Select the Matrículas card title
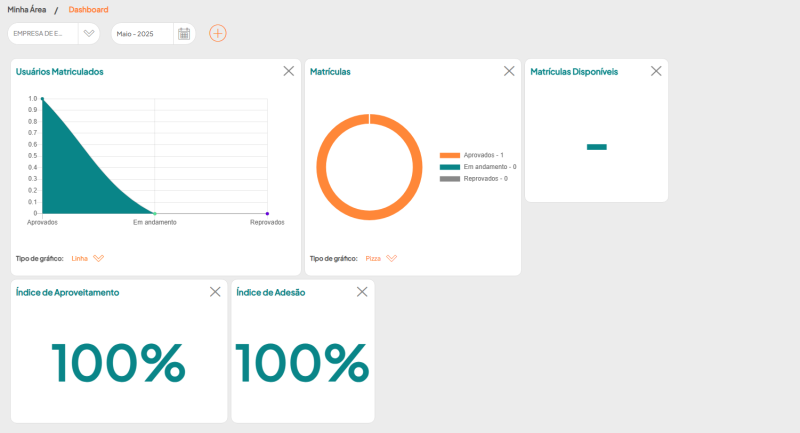Viewport: 800px width, 433px height. 330,72
